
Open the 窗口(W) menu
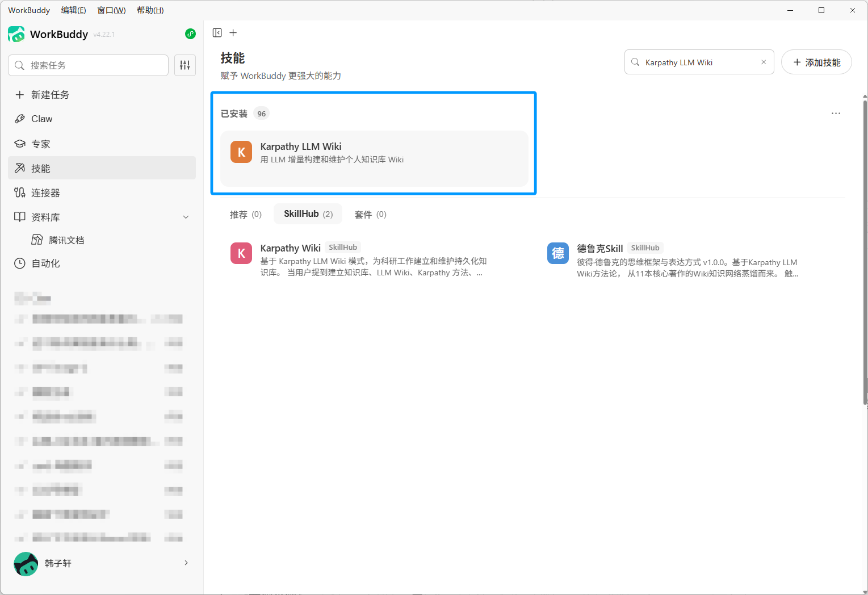tap(111, 10)
